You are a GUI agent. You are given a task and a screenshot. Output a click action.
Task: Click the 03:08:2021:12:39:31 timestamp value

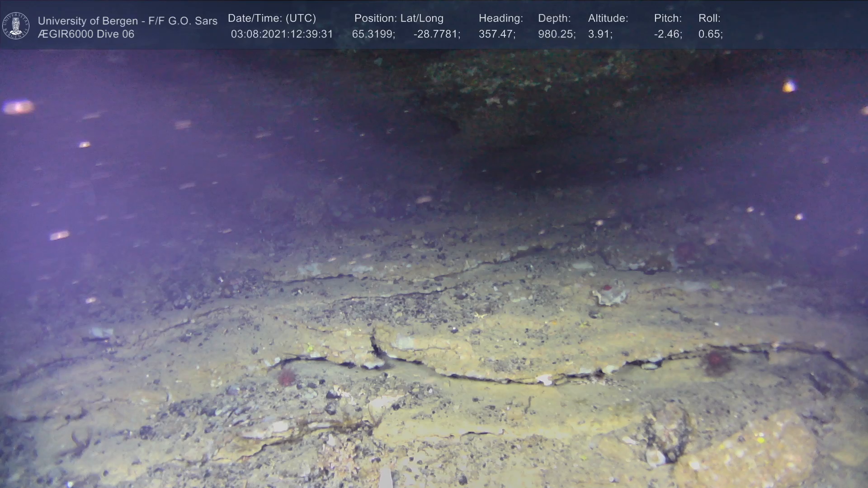point(282,34)
